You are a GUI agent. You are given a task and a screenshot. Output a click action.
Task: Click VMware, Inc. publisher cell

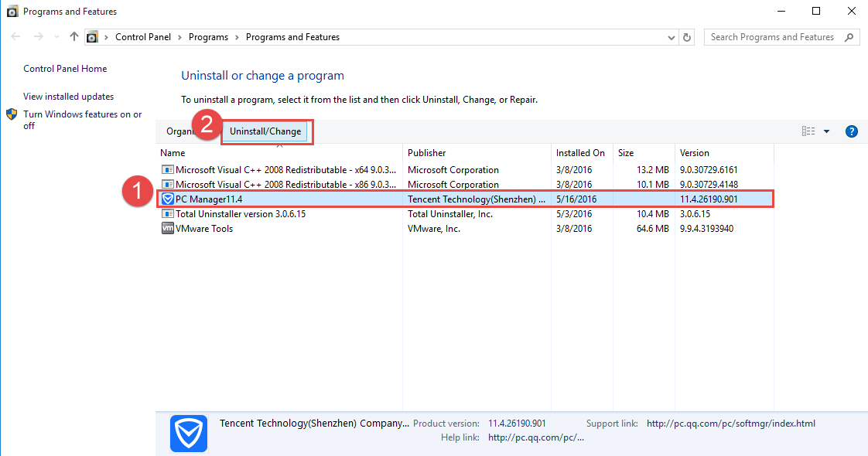[433, 229]
